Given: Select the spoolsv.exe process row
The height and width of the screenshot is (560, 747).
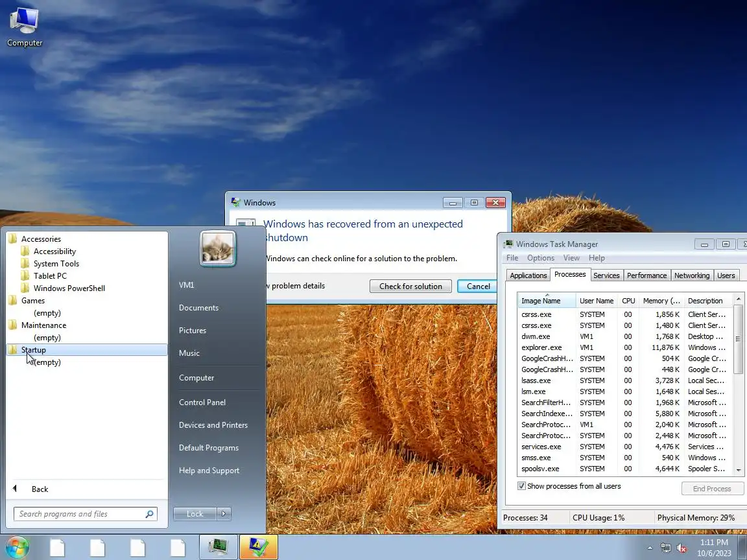Looking at the screenshot, I should pyautogui.click(x=624, y=469).
